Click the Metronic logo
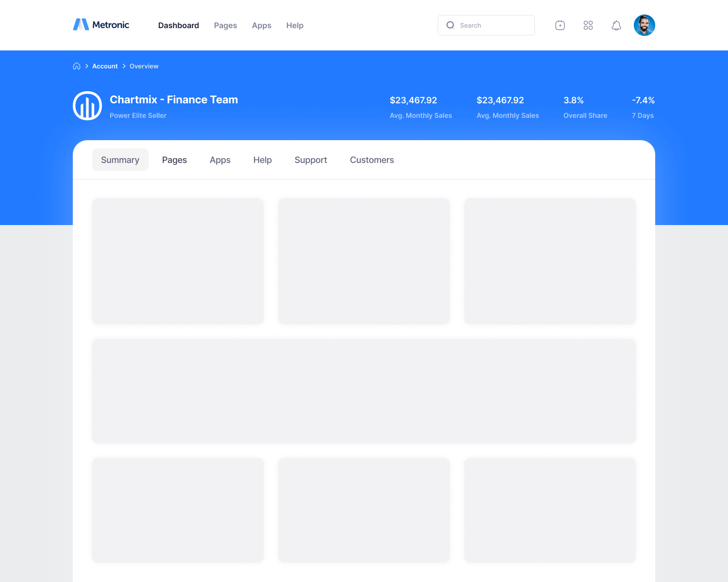The height and width of the screenshot is (582, 728). pyautogui.click(x=101, y=25)
